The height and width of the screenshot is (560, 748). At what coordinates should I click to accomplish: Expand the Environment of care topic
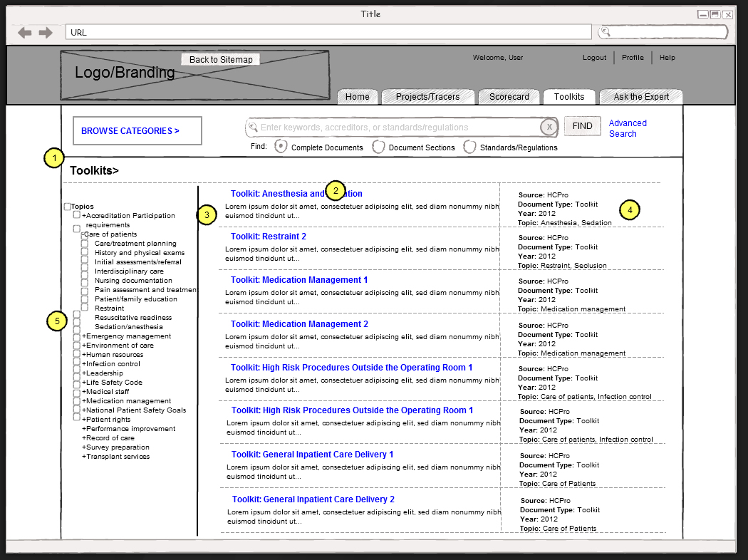[84, 346]
